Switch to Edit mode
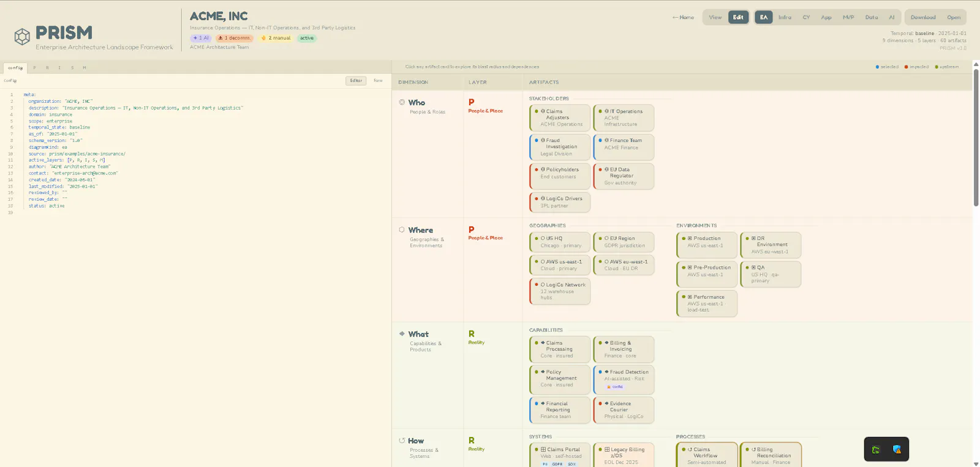The width and height of the screenshot is (980, 467). coord(738,17)
